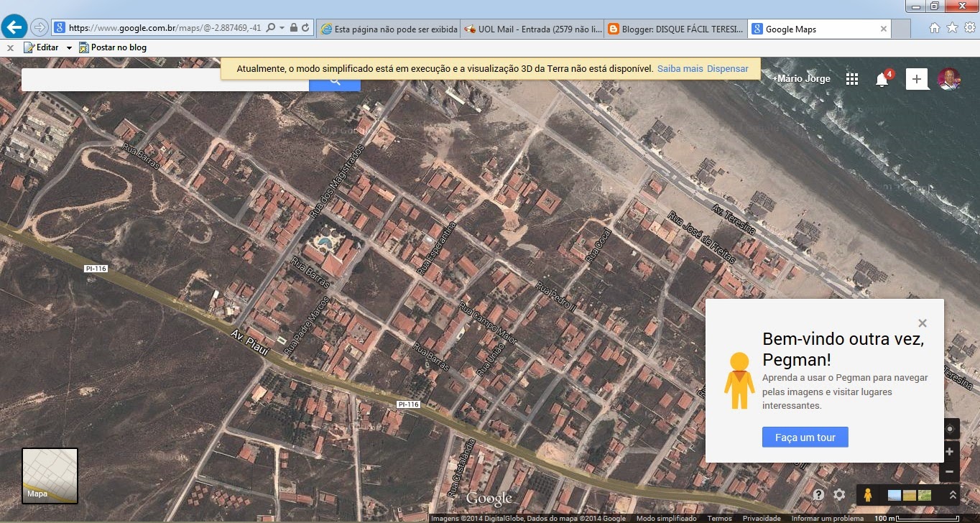Image resolution: width=980 pixels, height=523 pixels.
Task: Open the map settings gear icon
Action: 839,494
